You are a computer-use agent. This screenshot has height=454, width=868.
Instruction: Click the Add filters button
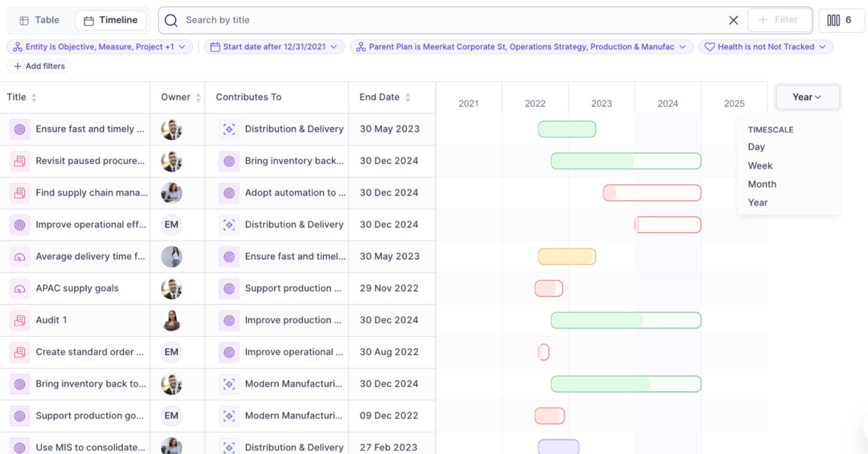pyautogui.click(x=39, y=66)
